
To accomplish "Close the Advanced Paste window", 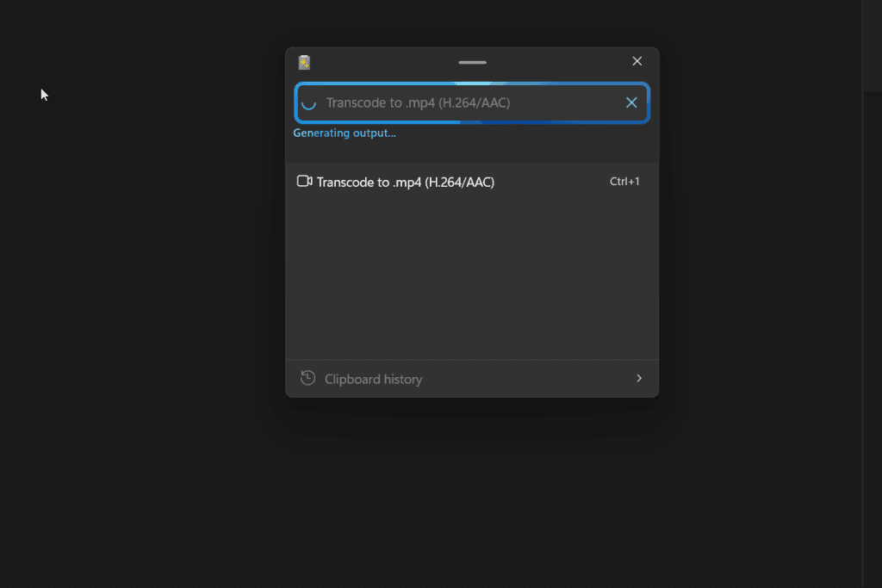I will [637, 61].
